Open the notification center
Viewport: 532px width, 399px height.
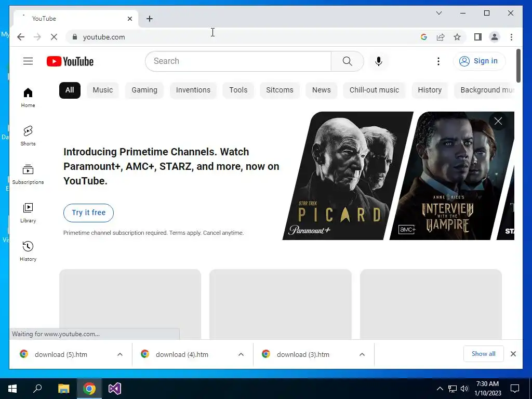pos(515,389)
